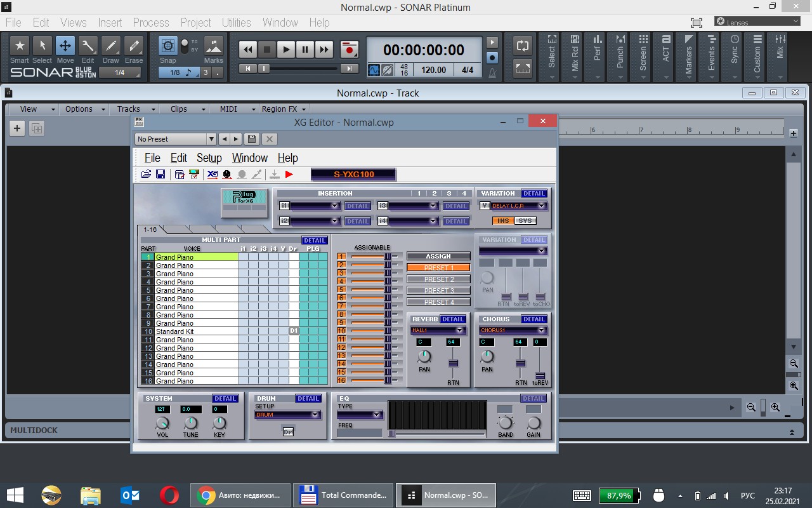Click the system VOL knob
The image size is (812, 508).
point(162,424)
